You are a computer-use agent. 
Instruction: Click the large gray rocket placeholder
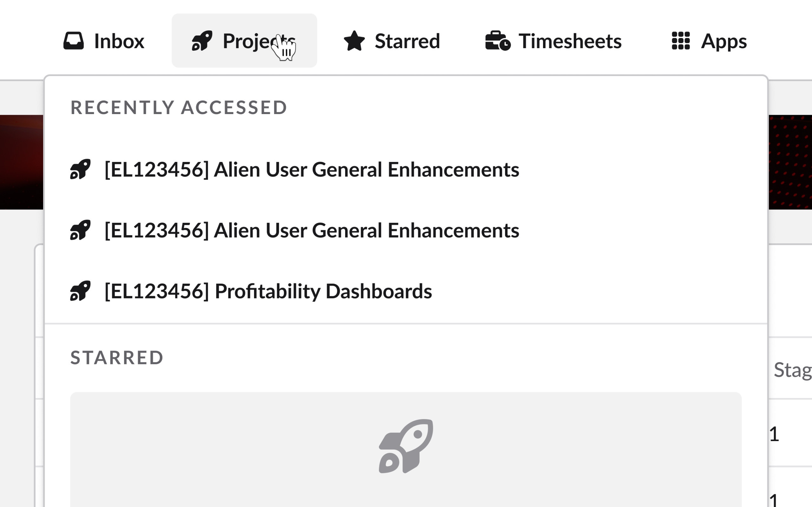coord(406,446)
